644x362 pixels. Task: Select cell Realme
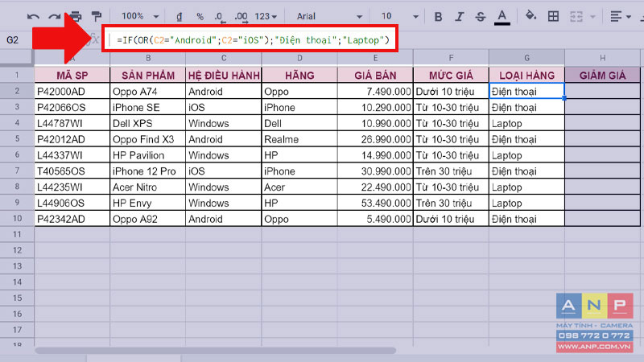[x=299, y=139]
